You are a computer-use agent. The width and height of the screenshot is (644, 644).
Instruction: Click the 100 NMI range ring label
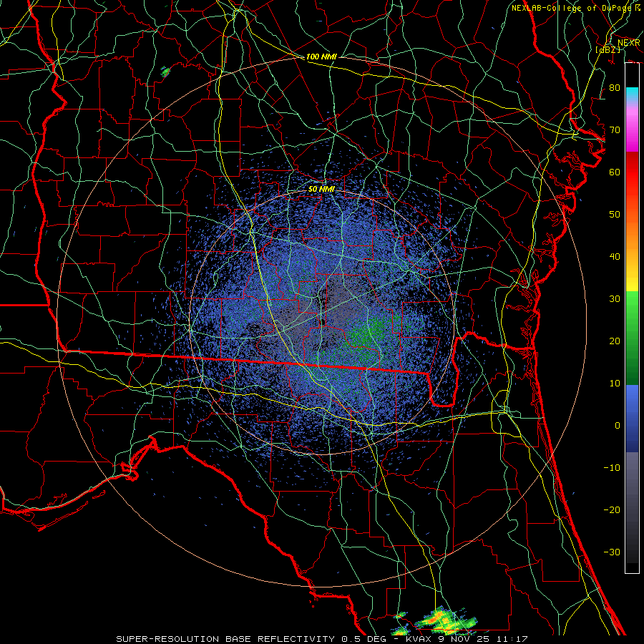coord(321,57)
